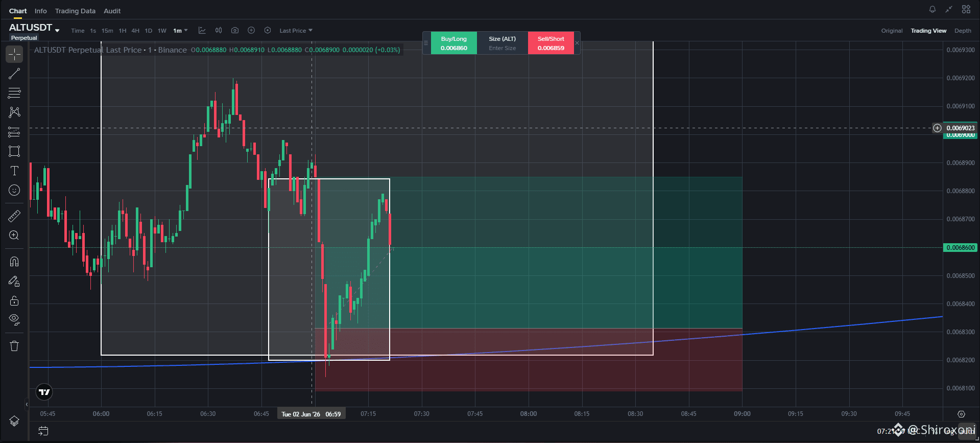Set interval to 15m
Screen dimensions: 980x443
[x=107, y=31]
